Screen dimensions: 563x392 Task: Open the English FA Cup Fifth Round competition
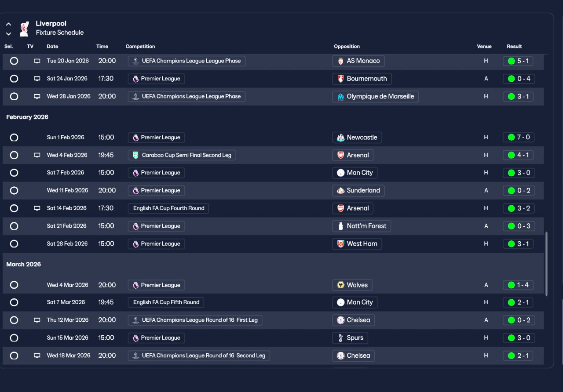point(166,302)
